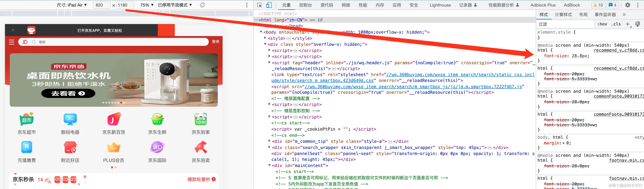Open 附近好店 category icon
The width and height of the screenshot is (644, 189).
[x=70, y=147]
